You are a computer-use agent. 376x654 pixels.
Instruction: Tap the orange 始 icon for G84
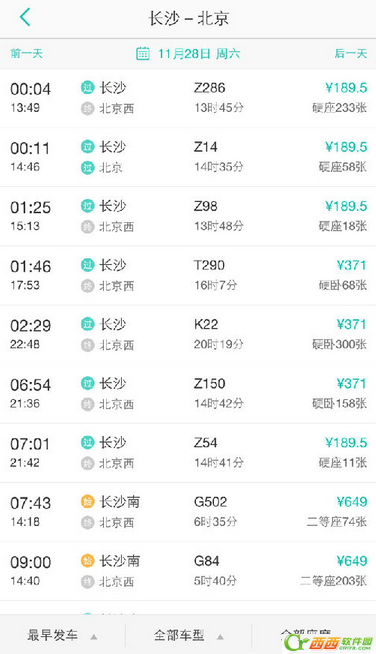[x=88, y=561]
